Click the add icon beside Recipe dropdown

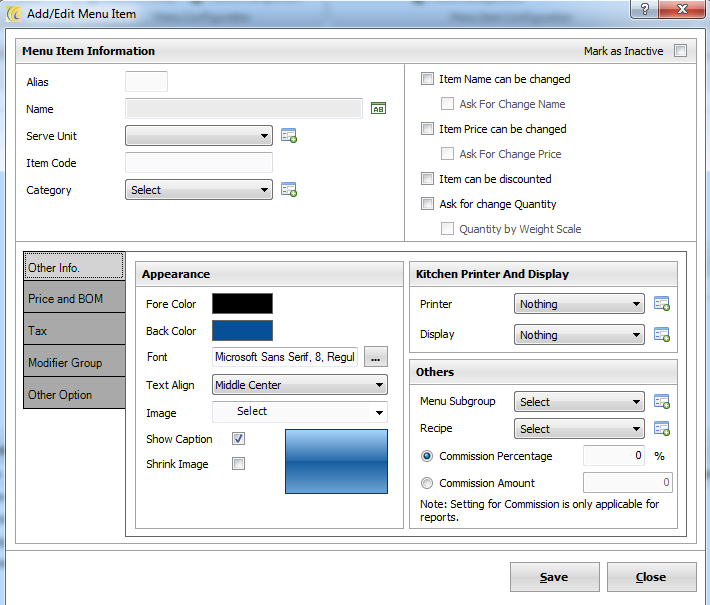coord(661,429)
